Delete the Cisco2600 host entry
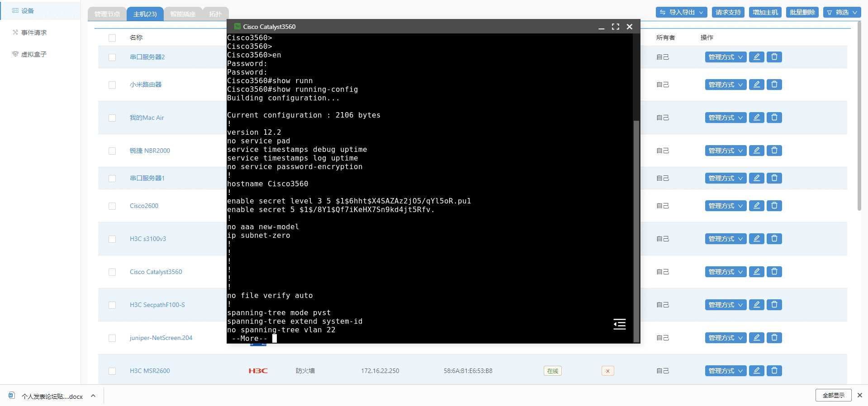 774,206
